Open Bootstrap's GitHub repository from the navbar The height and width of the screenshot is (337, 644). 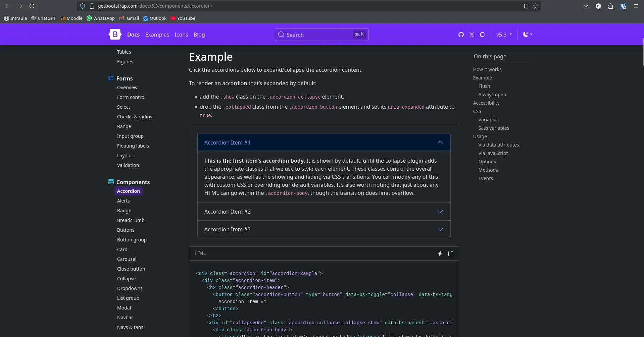461,35
